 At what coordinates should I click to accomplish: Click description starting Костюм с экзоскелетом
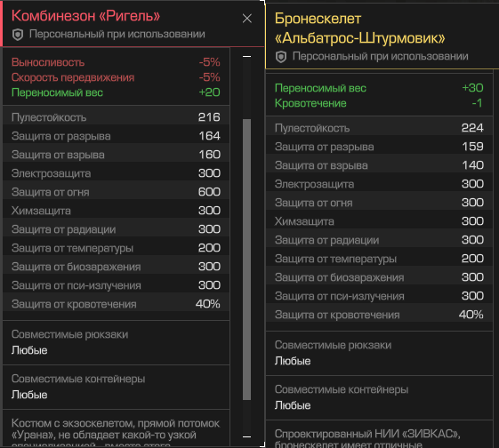[116, 432]
